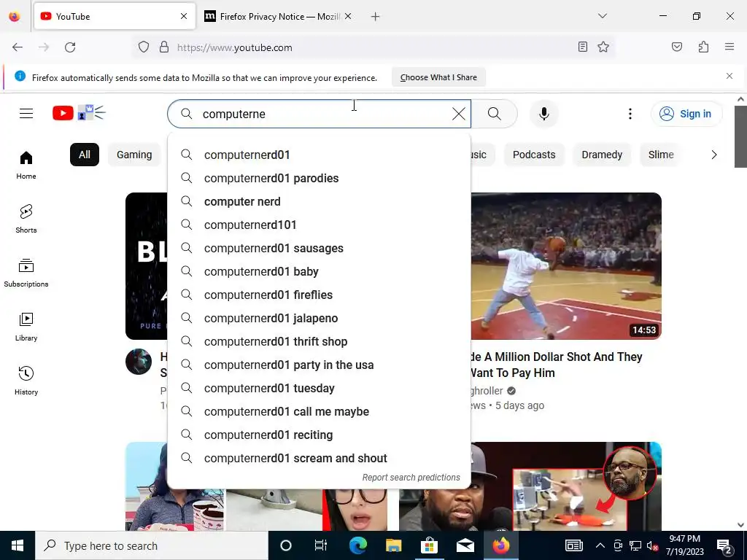
Task: Choose suggestion computer nerd
Action: (320, 201)
